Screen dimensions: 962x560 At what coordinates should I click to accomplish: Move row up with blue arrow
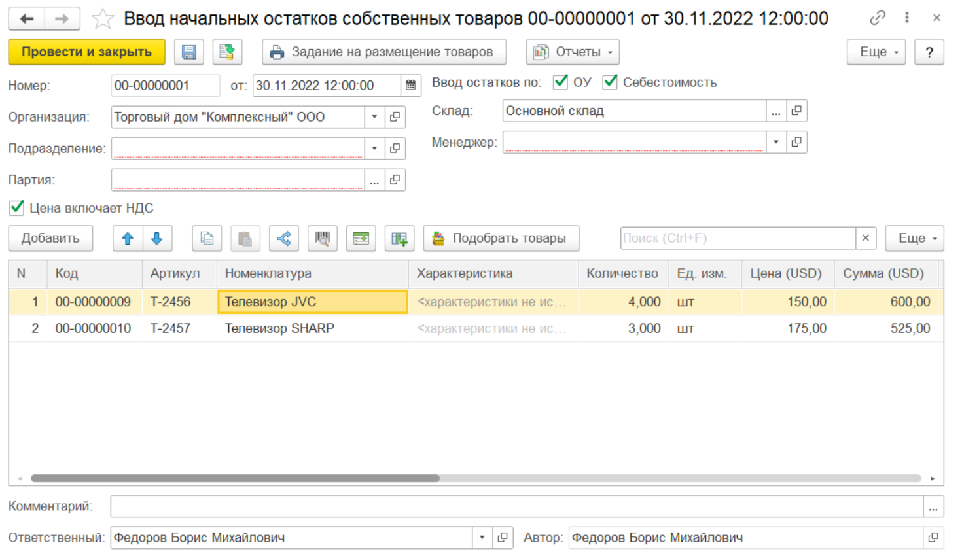[x=128, y=239]
